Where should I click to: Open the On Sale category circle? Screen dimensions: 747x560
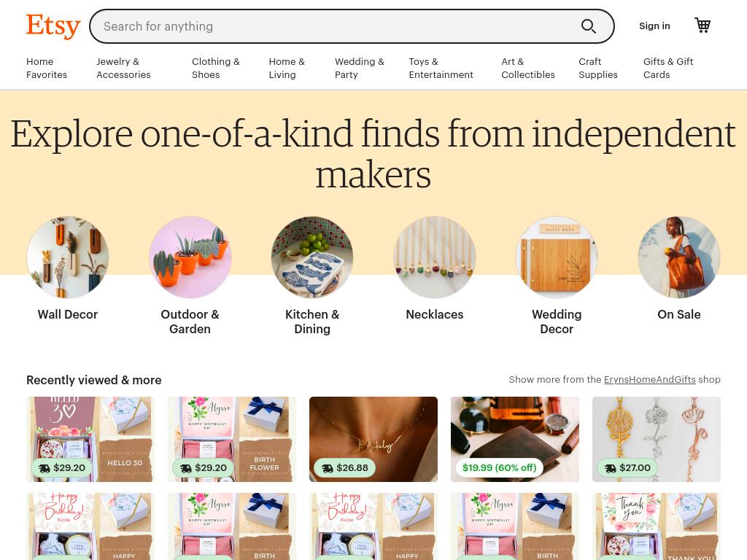[x=679, y=257]
